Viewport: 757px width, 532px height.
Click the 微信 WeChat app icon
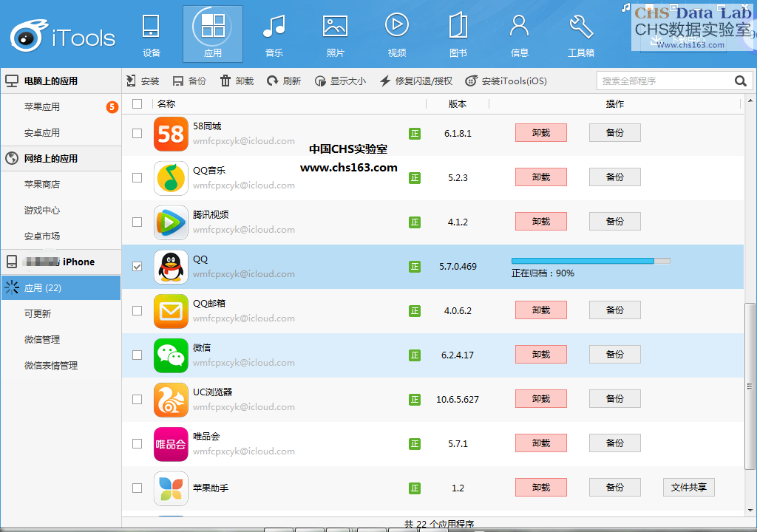point(171,355)
